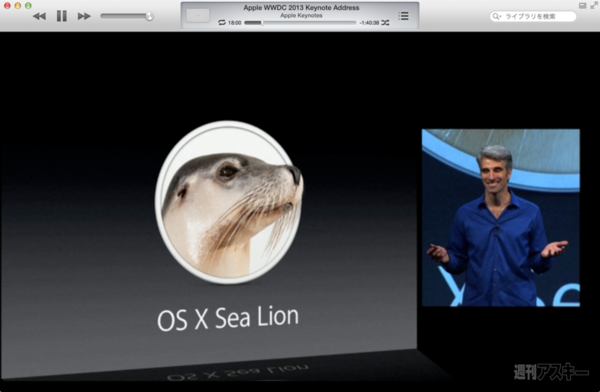Image resolution: width=600 pixels, height=392 pixels.
Task: Open the search magnifier dropdown
Action: 496,16
